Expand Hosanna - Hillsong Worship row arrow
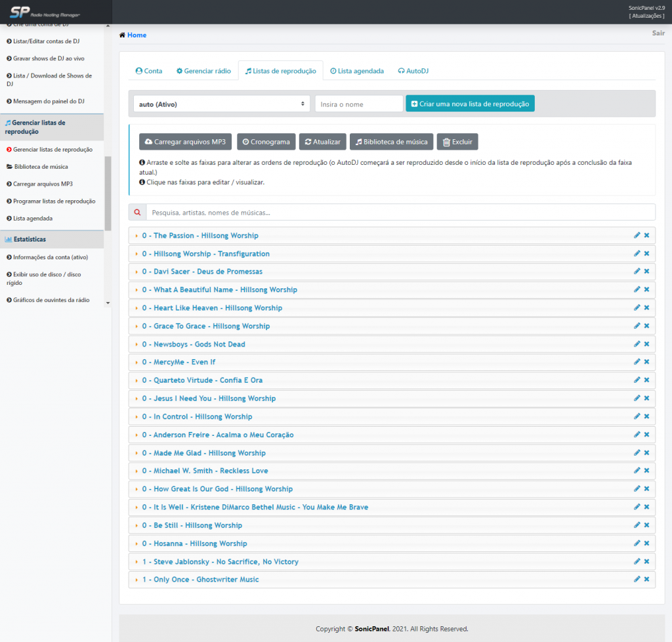Screen dimensions: 672x642 136,544
